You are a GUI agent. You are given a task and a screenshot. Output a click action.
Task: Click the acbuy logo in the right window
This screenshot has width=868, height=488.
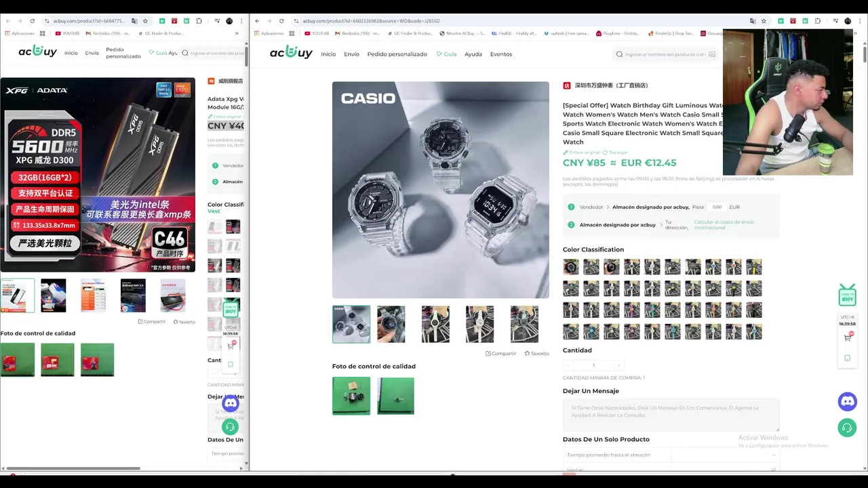coord(291,52)
